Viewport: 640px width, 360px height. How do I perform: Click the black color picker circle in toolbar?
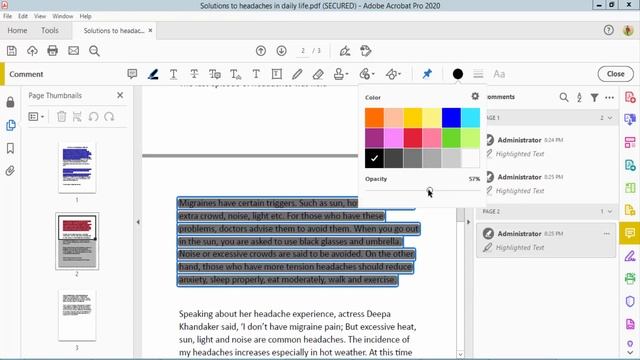tap(458, 74)
